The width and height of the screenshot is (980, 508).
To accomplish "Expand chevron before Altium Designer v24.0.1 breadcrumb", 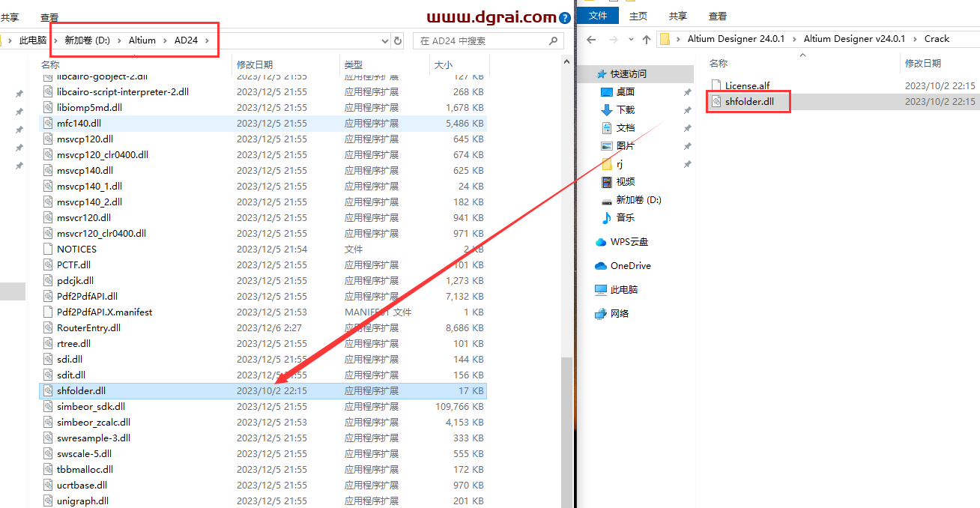I will 794,39.
